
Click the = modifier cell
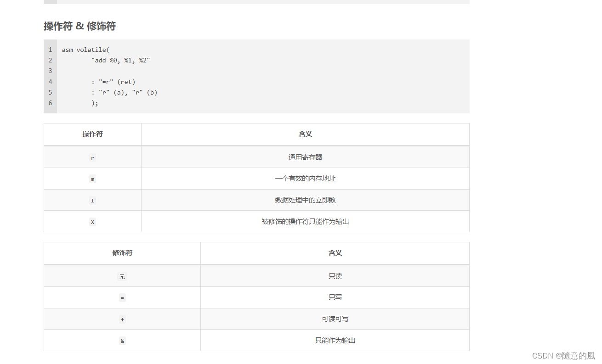coord(122,297)
